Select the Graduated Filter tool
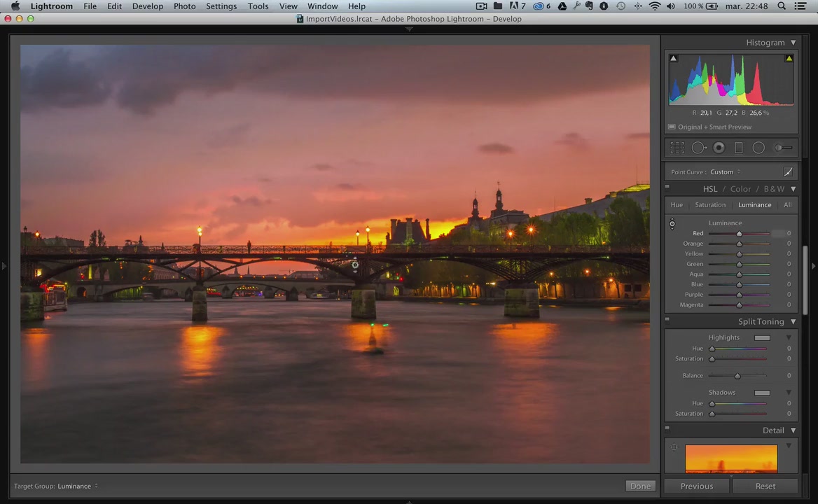The width and height of the screenshot is (818, 504). tap(739, 148)
